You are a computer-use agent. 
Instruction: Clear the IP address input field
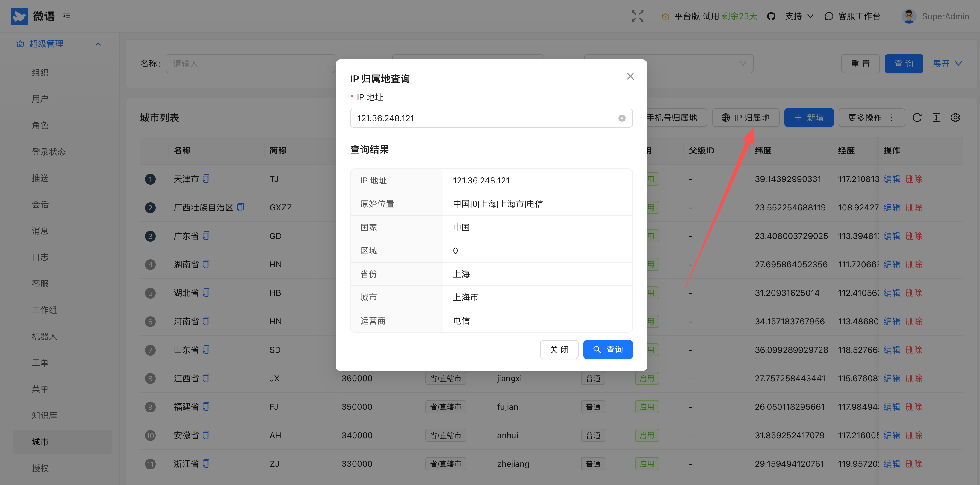point(621,118)
